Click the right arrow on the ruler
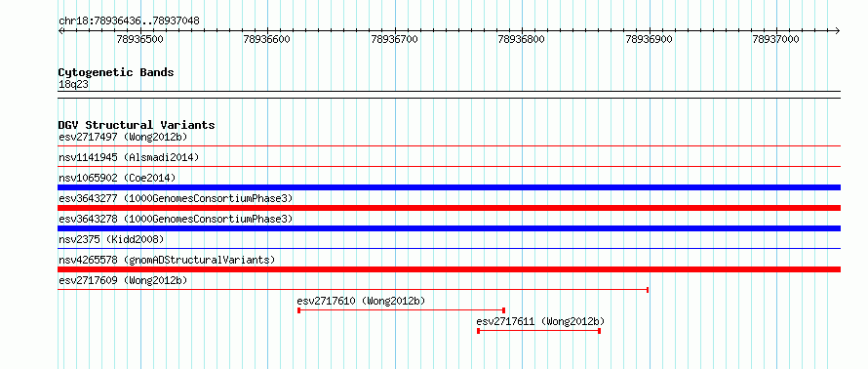 pyautogui.click(x=837, y=30)
